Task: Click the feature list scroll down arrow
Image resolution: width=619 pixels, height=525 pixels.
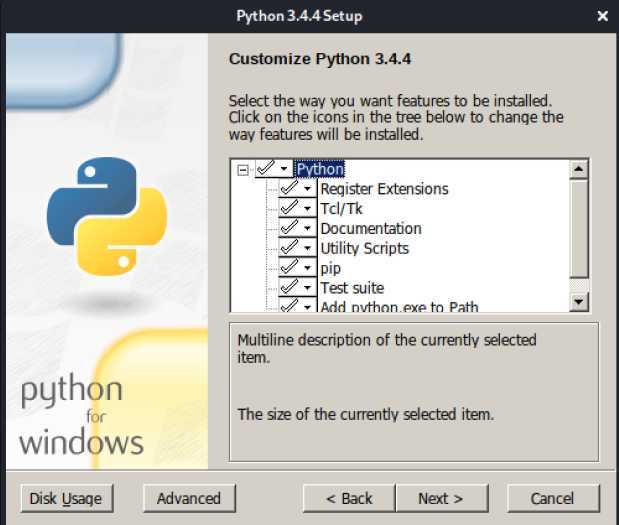Action: click(x=579, y=302)
